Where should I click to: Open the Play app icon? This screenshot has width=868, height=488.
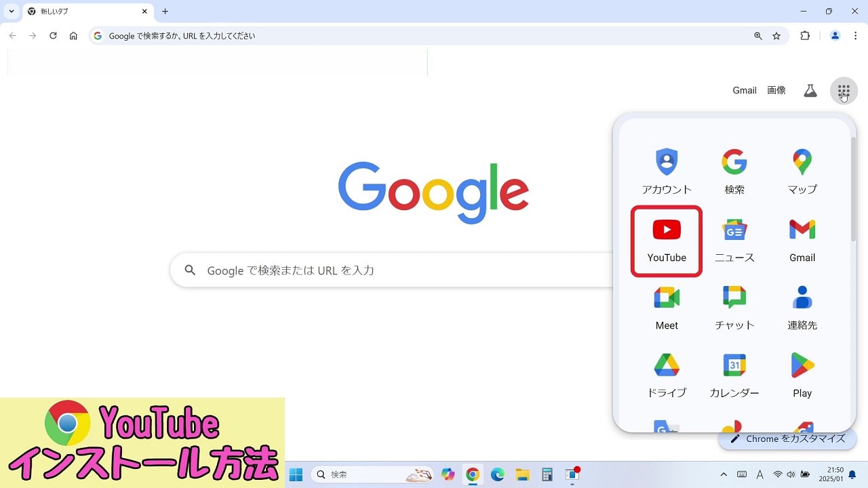(802, 376)
